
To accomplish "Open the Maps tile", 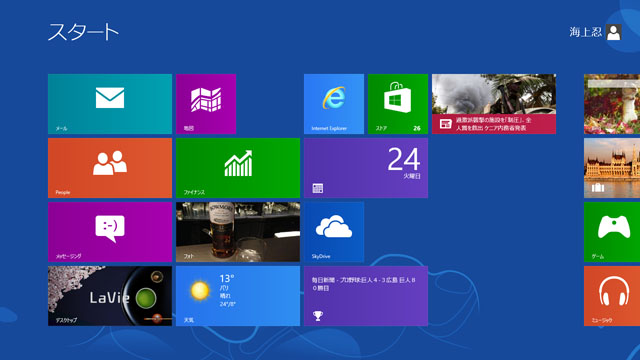I will point(206,104).
